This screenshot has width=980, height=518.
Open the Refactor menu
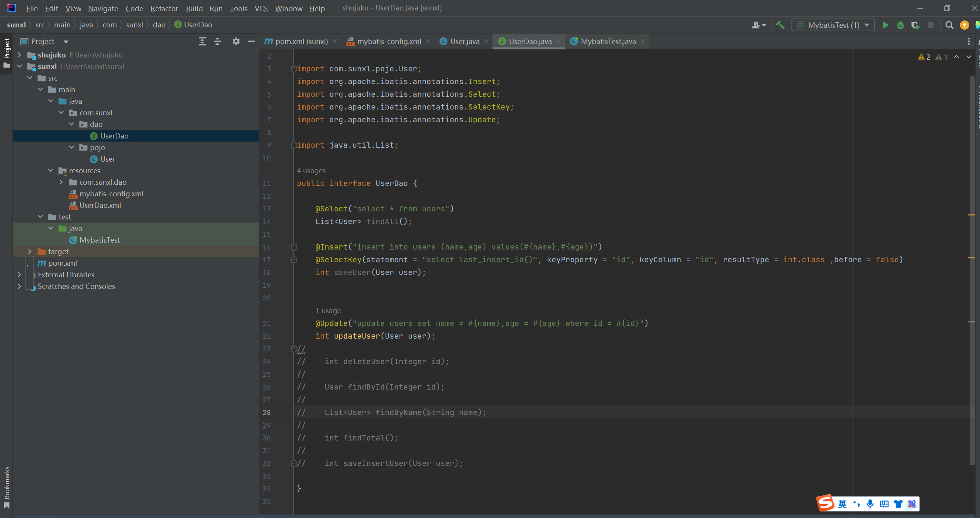[x=164, y=8]
